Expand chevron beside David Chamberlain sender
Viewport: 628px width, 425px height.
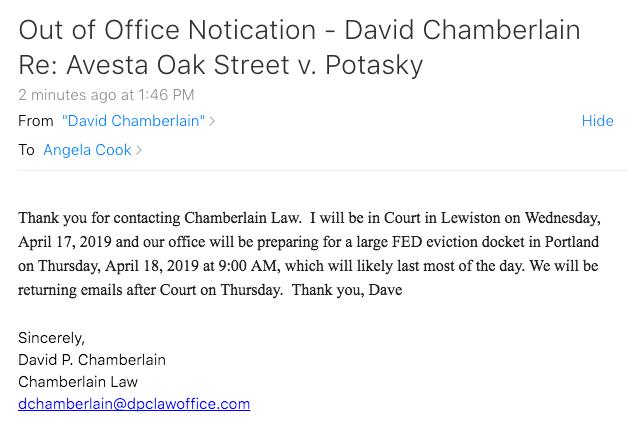click(x=212, y=121)
